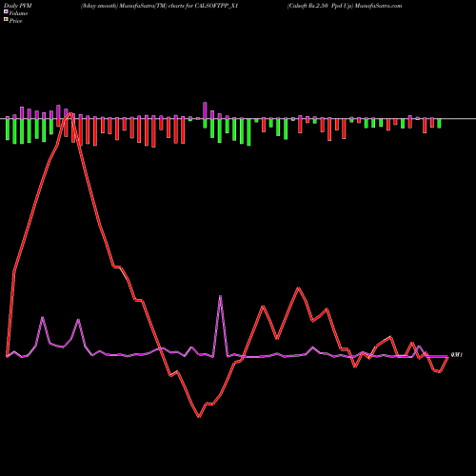
Task: Click the last price value label at line end
Action: click(457, 355)
